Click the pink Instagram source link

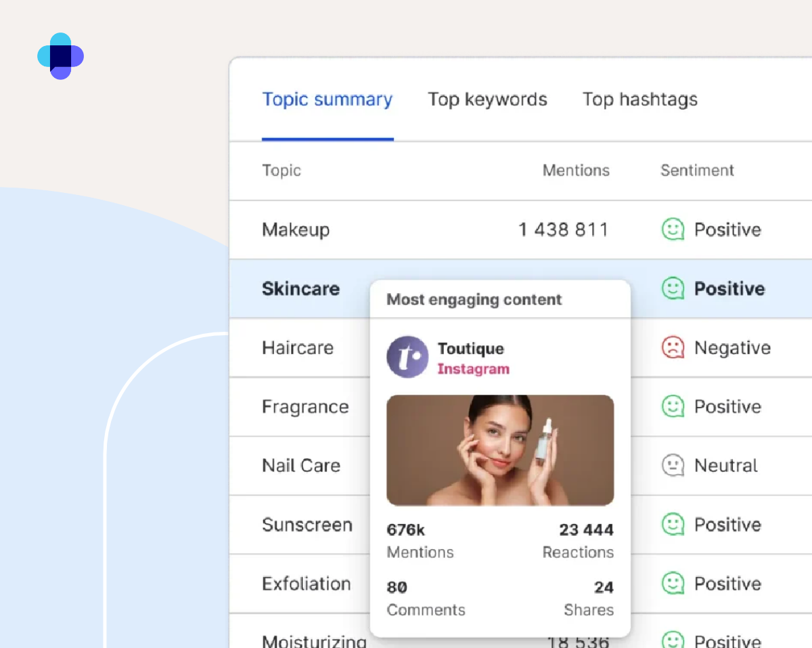coord(473,369)
